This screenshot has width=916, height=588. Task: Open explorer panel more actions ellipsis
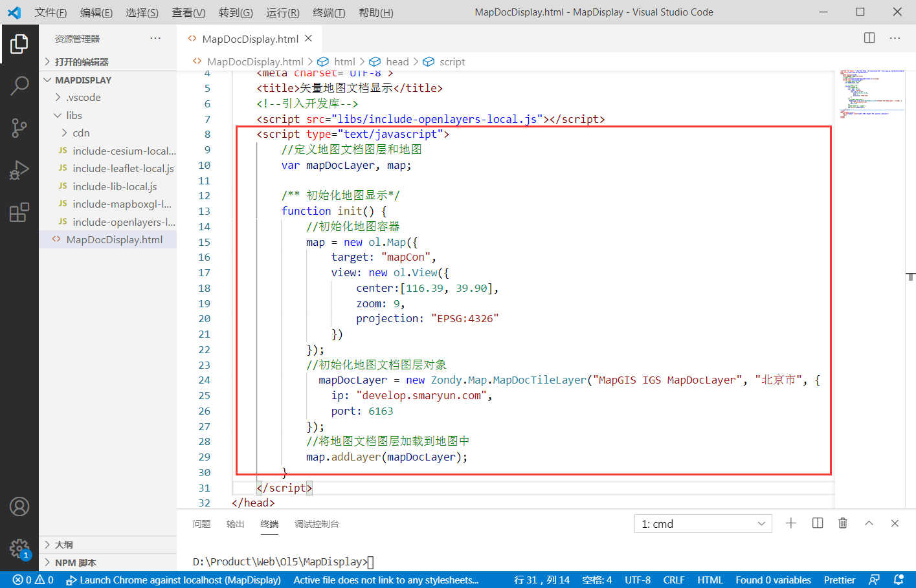point(155,39)
